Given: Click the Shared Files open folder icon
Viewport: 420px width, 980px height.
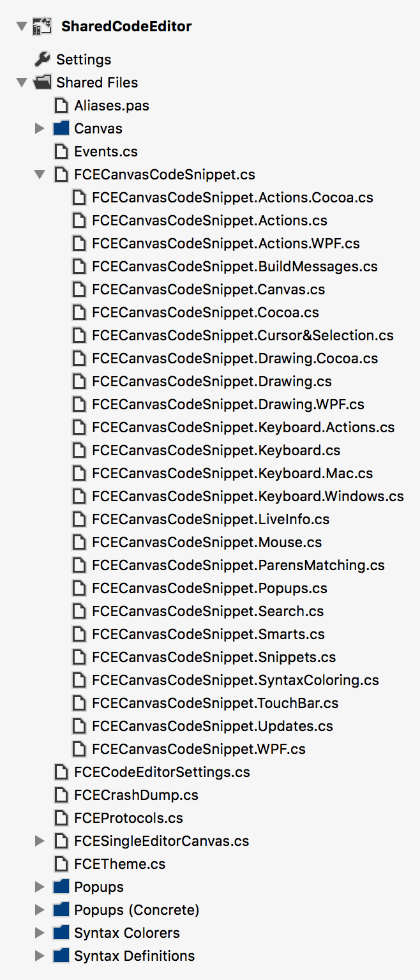Looking at the screenshot, I should coord(42,82).
